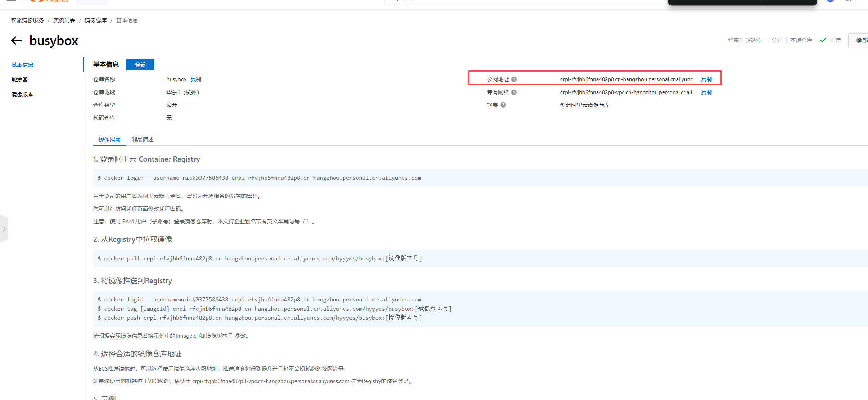This screenshot has width=868, height=400.
Task: Select 基本信息 in the sidebar
Action: pyautogui.click(x=22, y=65)
